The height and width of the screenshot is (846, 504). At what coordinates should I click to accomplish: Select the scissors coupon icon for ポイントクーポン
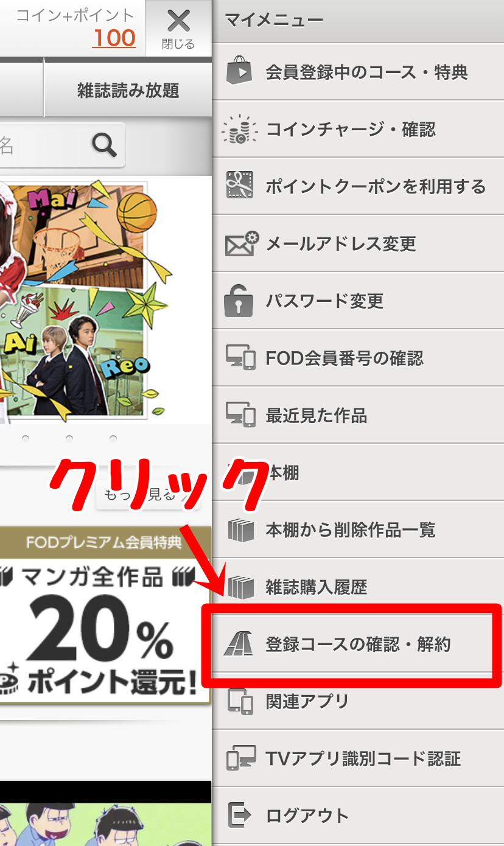pyautogui.click(x=239, y=186)
